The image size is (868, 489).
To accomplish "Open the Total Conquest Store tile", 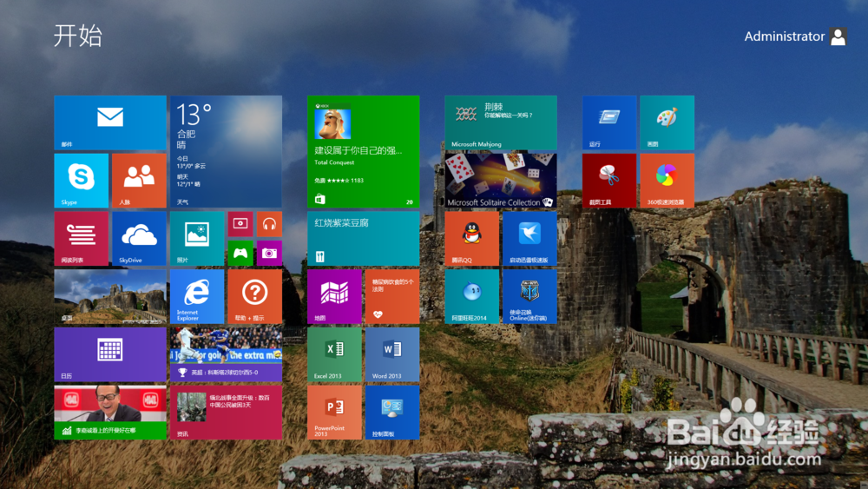I will [x=363, y=152].
